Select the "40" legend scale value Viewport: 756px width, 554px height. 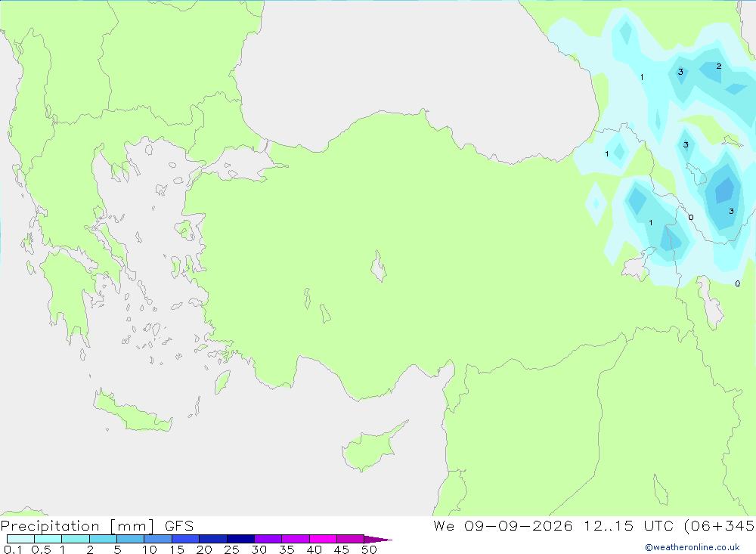click(x=314, y=549)
